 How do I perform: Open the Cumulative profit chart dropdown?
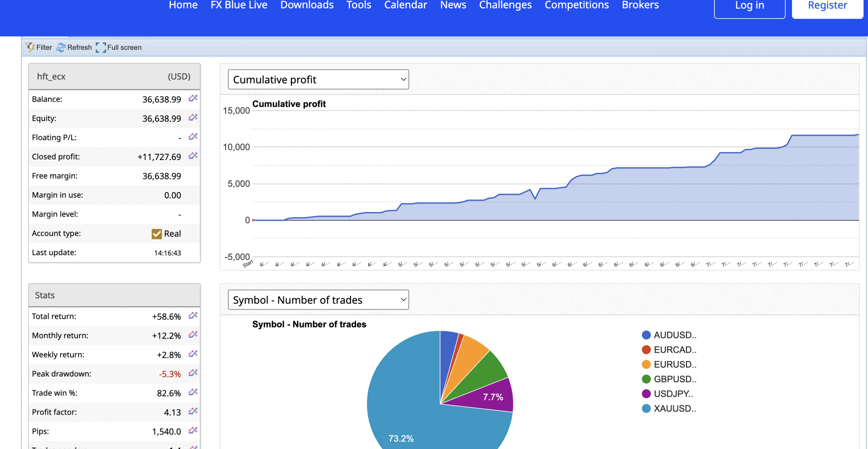[318, 79]
